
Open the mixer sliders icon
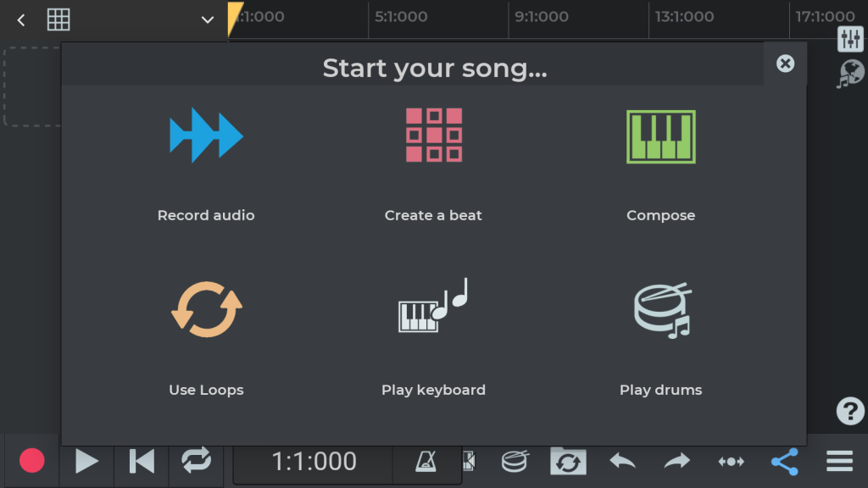(849, 38)
